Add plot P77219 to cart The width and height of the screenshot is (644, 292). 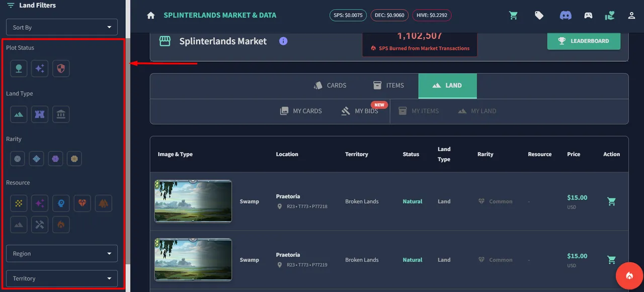pos(611,260)
